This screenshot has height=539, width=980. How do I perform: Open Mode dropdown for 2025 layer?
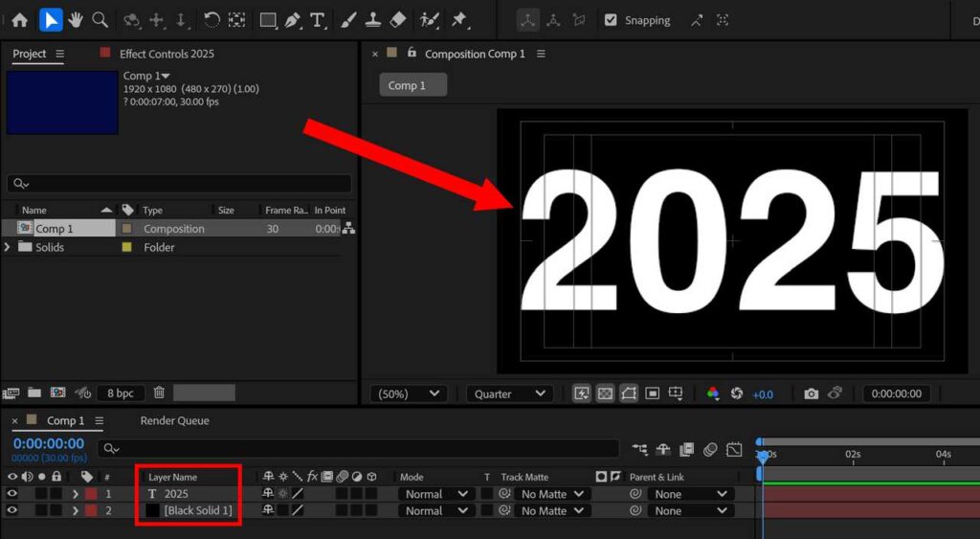tap(436, 494)
